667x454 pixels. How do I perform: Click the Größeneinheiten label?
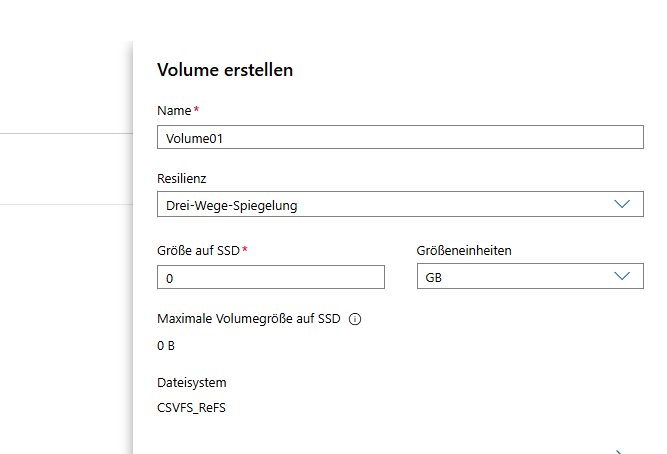(464, 251)
